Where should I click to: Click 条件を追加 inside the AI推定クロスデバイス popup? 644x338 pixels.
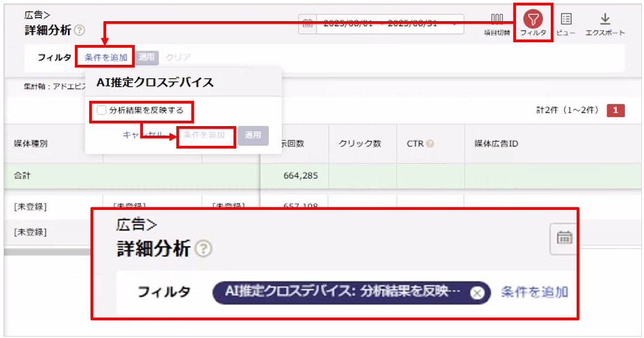click(x=205, y=136)
